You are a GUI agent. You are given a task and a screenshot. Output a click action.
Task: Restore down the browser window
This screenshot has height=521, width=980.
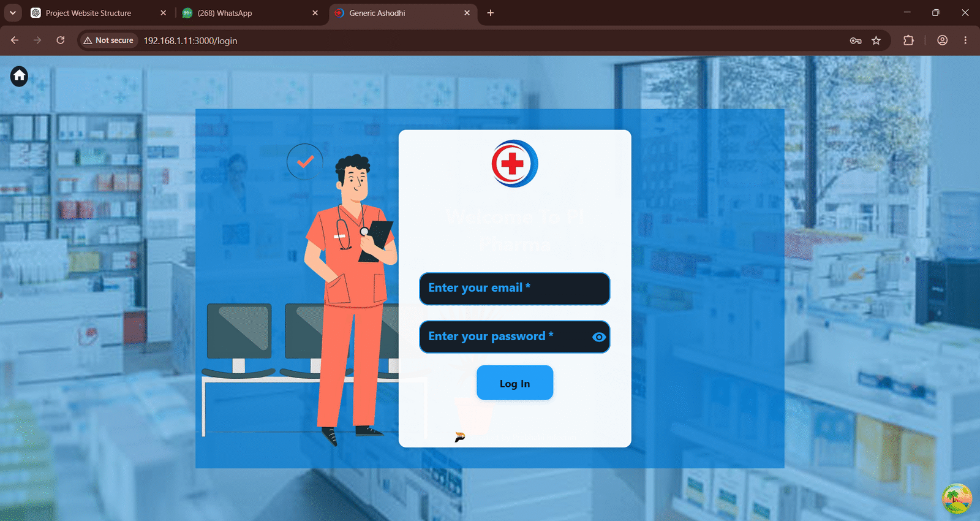(x=935, y=13)
